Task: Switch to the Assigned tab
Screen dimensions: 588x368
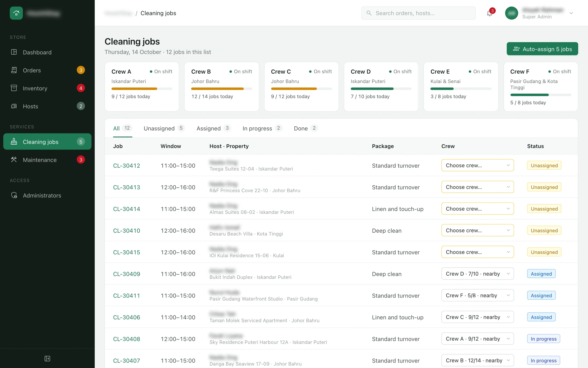Action: (x=214, y=128)
